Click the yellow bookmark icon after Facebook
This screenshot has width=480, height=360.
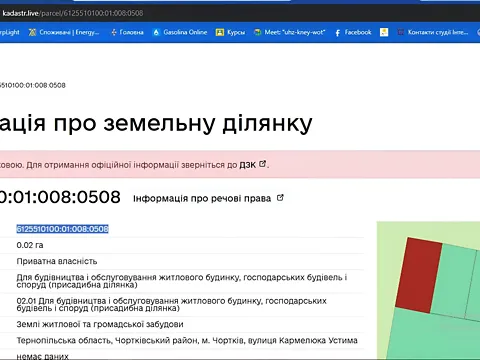tap(384, 32)
